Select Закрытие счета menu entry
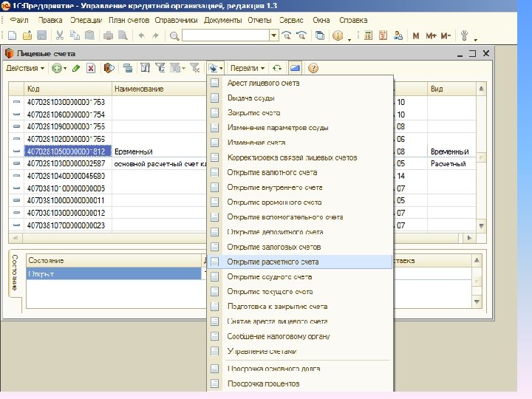The image size is (532, 399). pos(253,113)
